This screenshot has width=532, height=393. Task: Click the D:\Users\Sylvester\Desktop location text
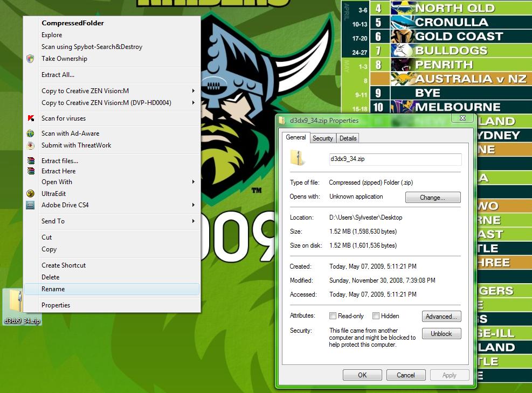pos(366,217)
